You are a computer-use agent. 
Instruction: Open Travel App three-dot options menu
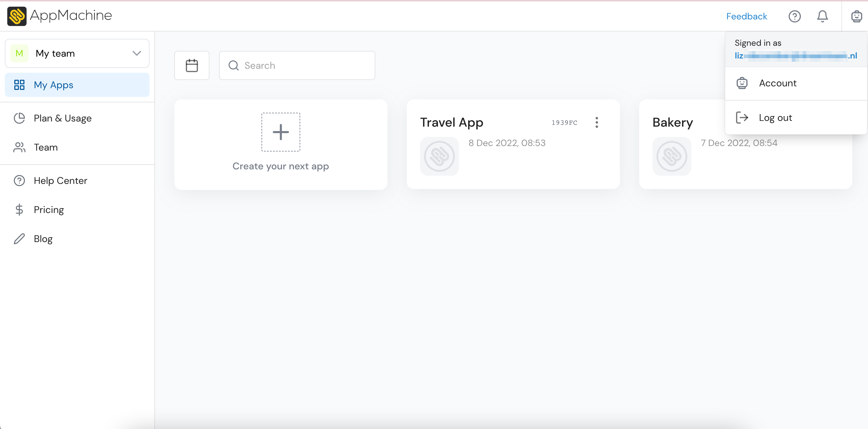click(x=597, y=122)
